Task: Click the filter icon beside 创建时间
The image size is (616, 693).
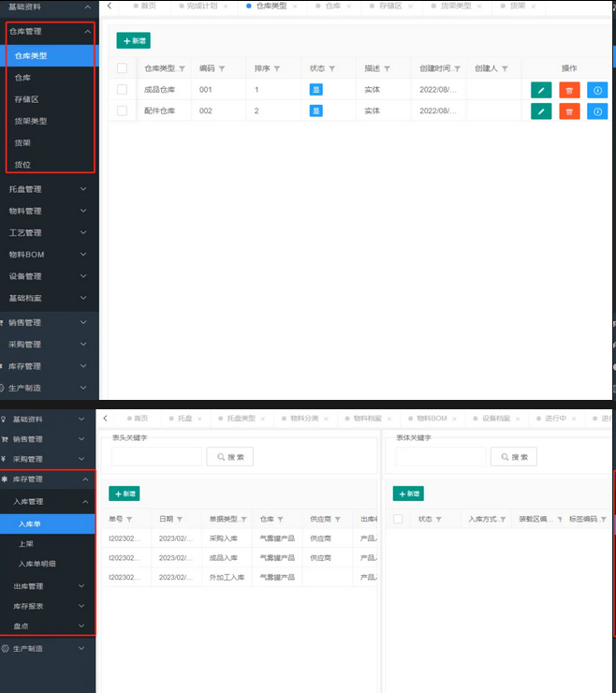Action: click(x=458, y=68)
